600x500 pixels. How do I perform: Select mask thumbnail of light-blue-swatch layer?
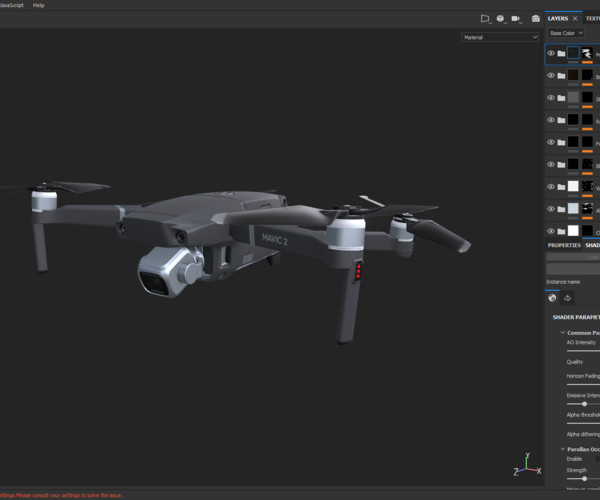587,208
